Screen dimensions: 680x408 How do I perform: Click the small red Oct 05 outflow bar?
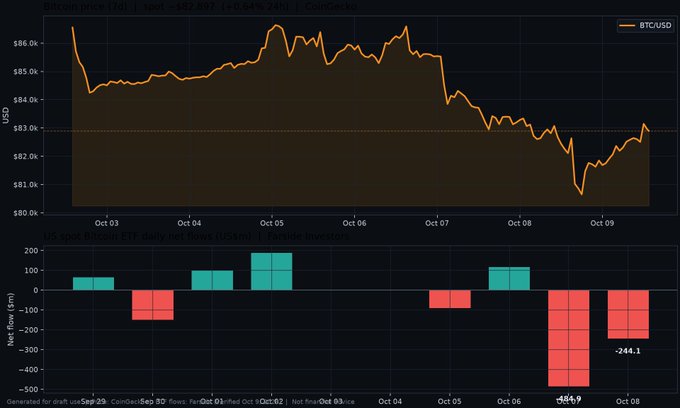[450, 299]
